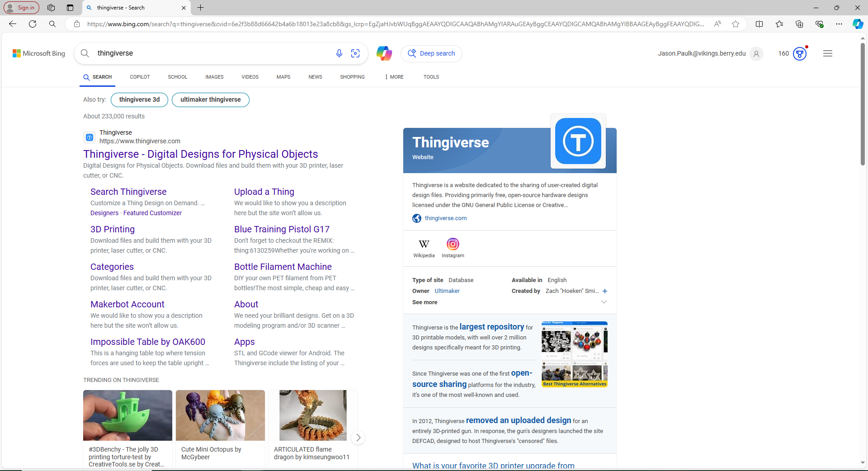Open split screen icon
868x471 pixels.
759,24
